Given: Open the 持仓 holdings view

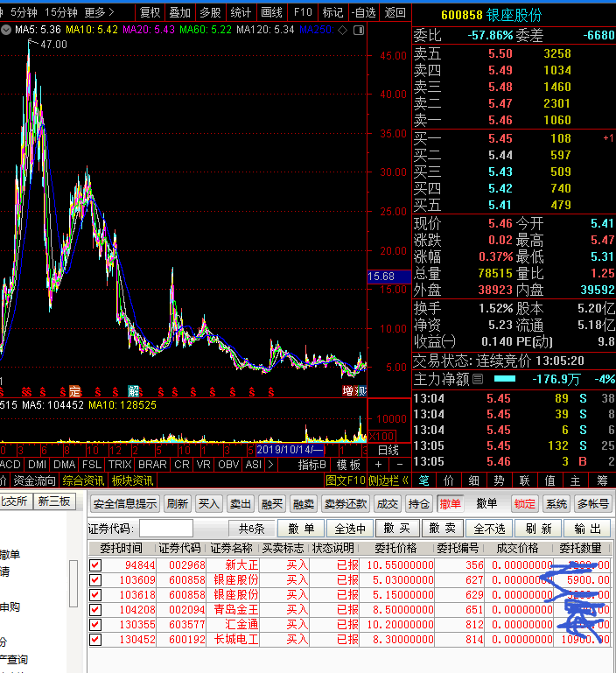Looking at the screenshot, I should [x=419, y=503].
